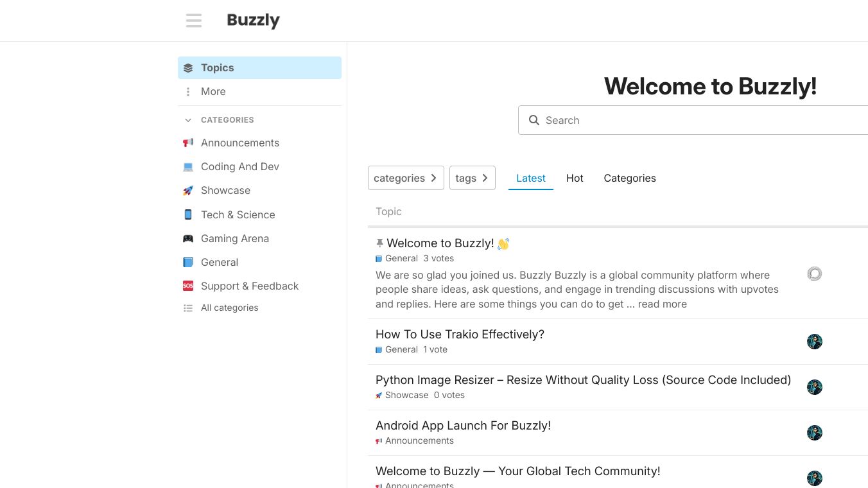
Task: Click the list icon beside All categories
Action: pyautogui.click(x=187, y=308)
